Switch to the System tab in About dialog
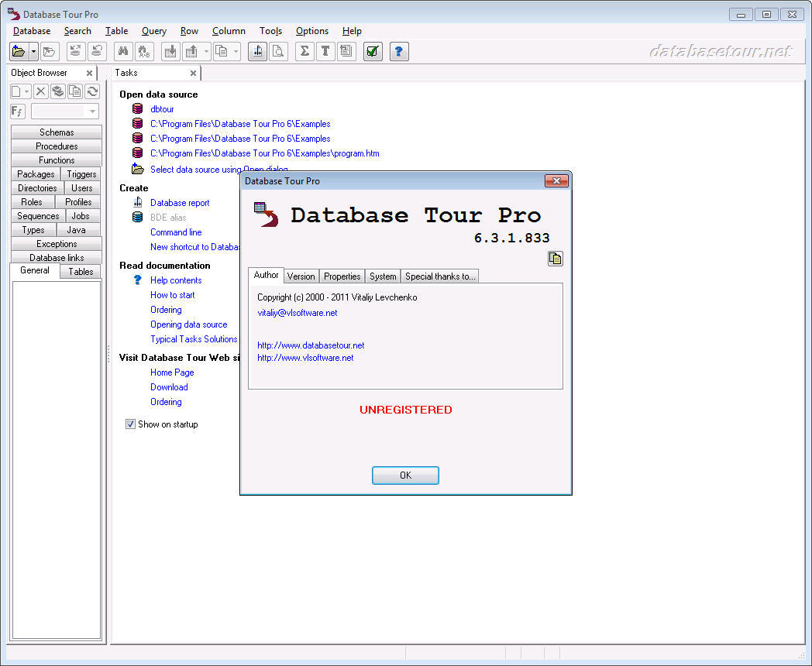Screen dimensions: 812x666 (x=383, y=276)
